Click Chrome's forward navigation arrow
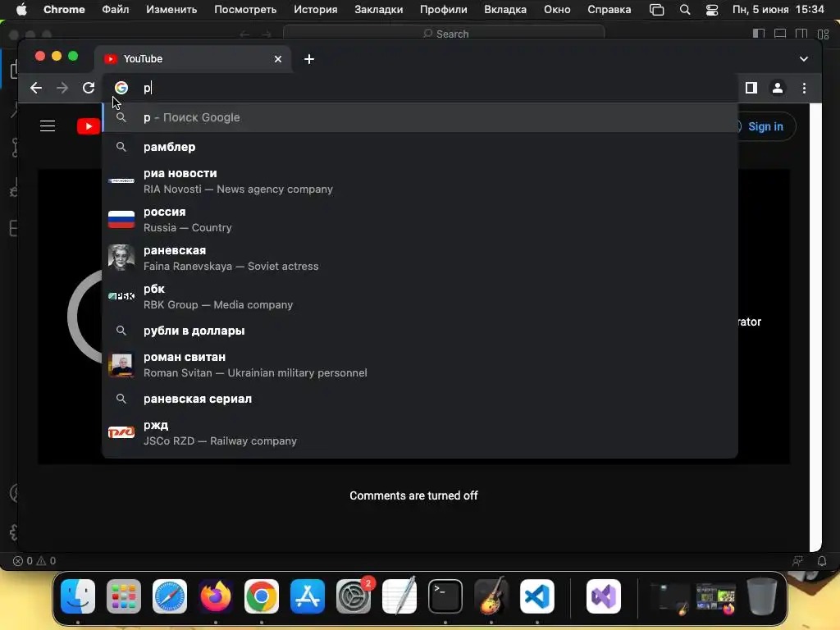 point(62,88)
